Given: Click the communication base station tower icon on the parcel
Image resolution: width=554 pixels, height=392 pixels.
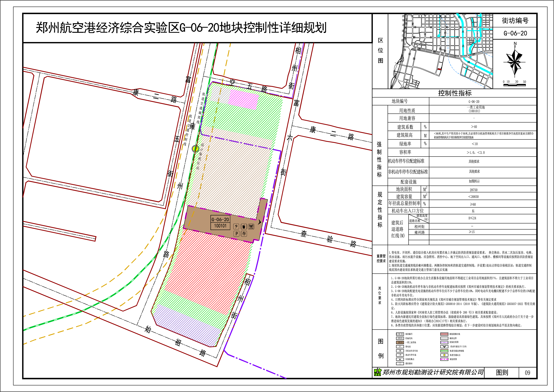Looking at the screenshot, I should [x=251, y=226].
